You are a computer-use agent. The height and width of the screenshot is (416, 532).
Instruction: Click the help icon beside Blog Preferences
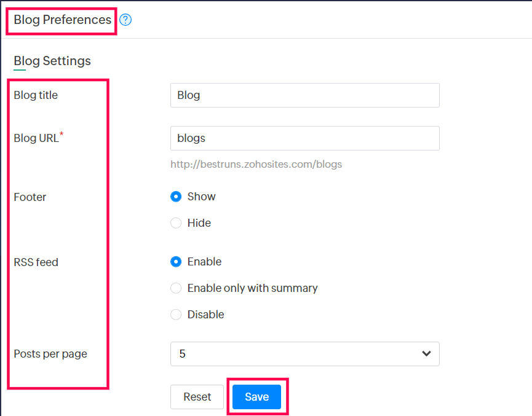click(125, 20)
